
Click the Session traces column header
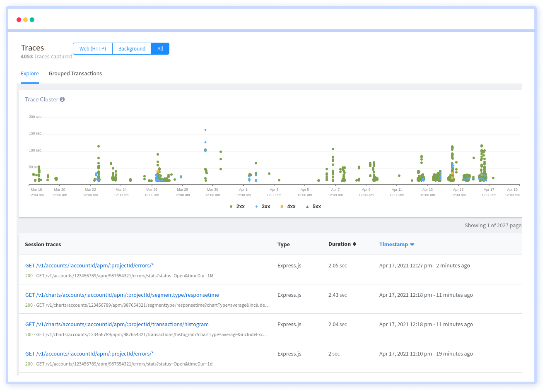[43, 244]
